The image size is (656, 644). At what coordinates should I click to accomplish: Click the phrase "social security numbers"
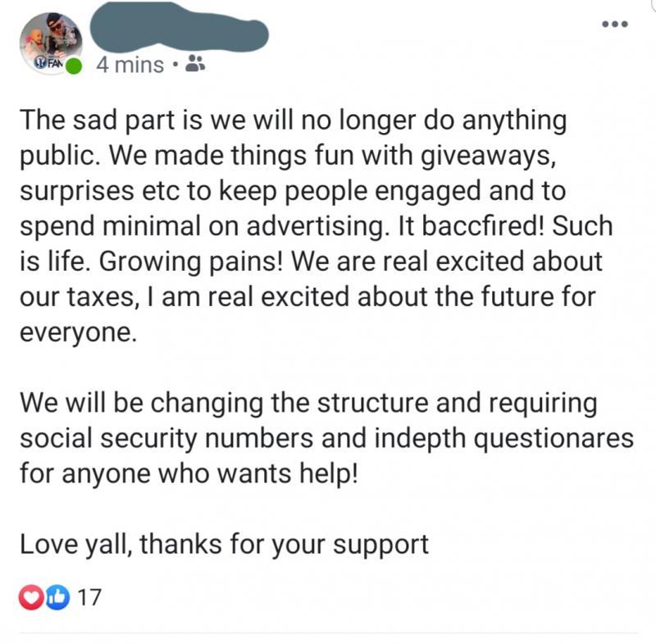click(x=166, y=439)
